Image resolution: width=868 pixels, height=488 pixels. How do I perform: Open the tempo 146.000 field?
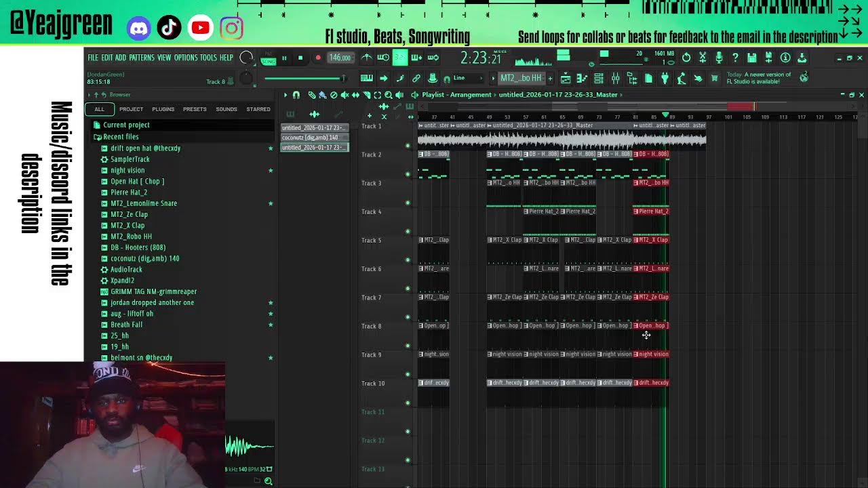(x=339, y=58)
